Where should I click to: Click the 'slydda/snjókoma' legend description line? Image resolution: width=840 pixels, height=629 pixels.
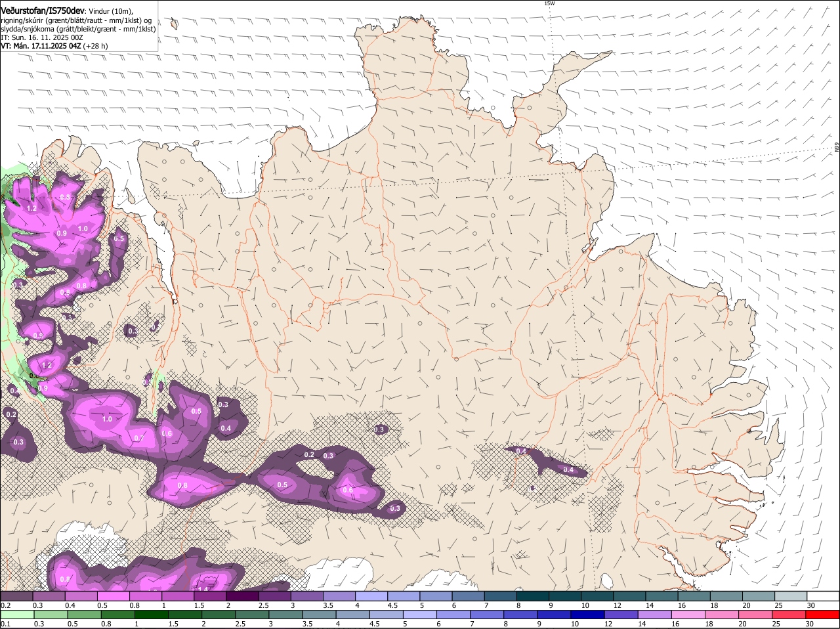tap(78, 29)
